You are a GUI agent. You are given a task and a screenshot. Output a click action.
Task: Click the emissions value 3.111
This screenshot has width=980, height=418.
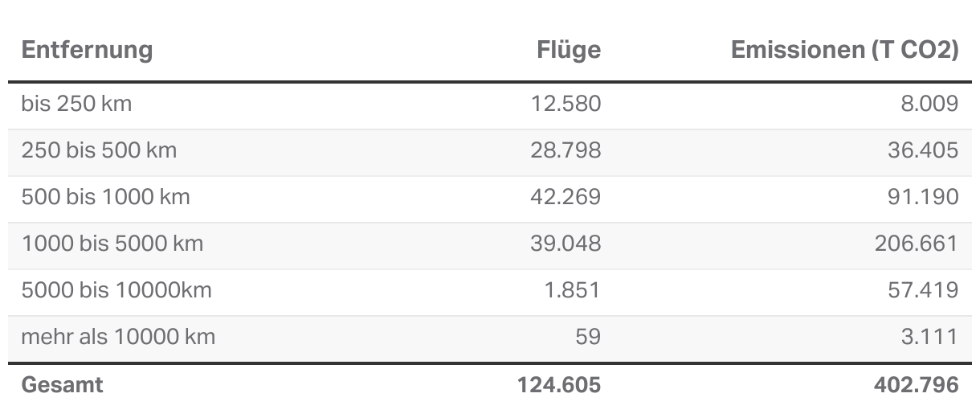point(931,337)
